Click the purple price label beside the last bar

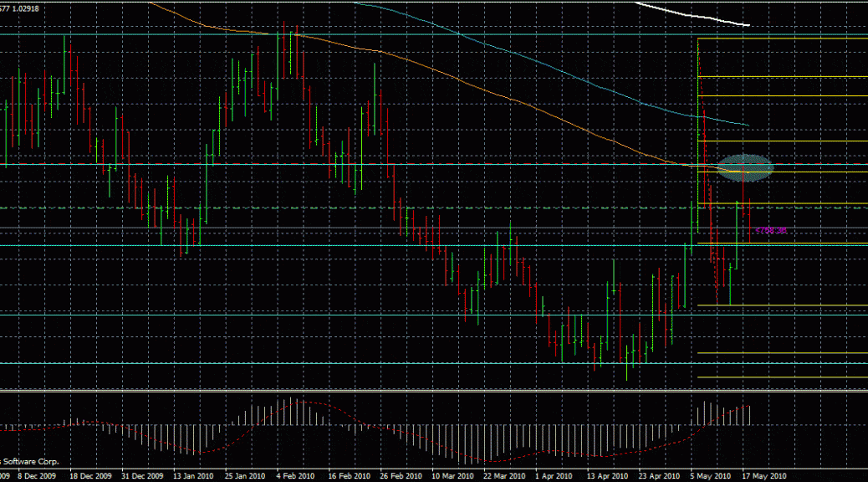(x=770, y=230)
